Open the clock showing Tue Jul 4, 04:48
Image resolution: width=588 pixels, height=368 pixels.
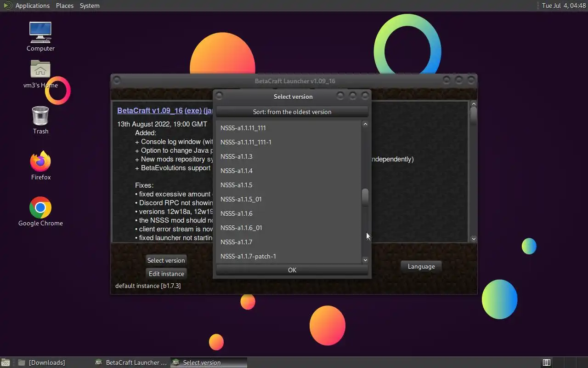click(564, 6)
